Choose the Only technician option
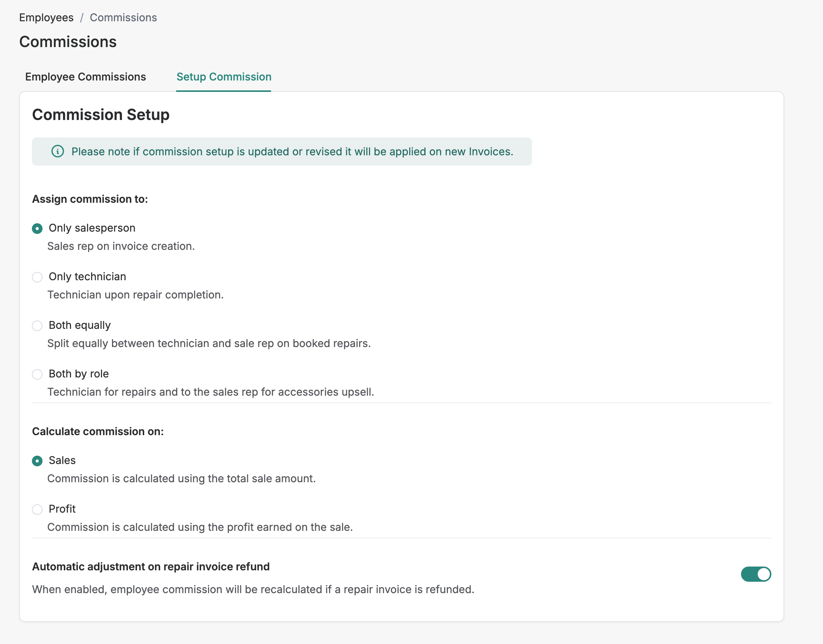Screen dimensions: 823x644 pos(37,277)
